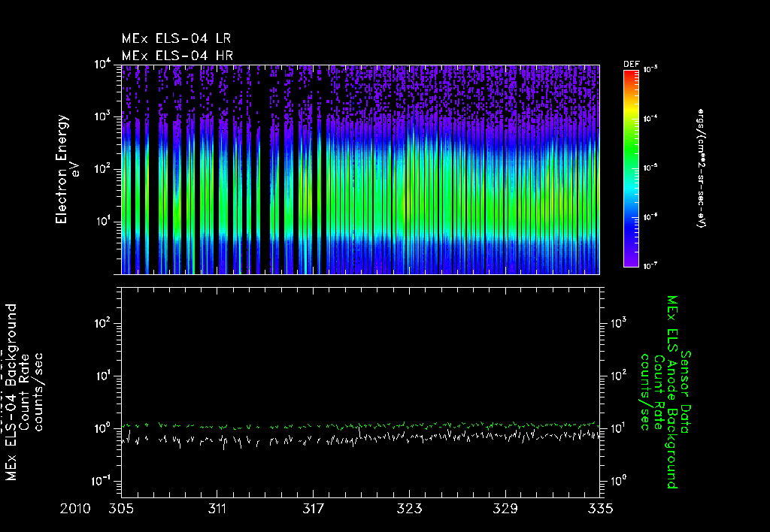The image size is (770, 532).
Task: Click the data gap near day 314 in the spectrogram
Action: pos(265,169)
